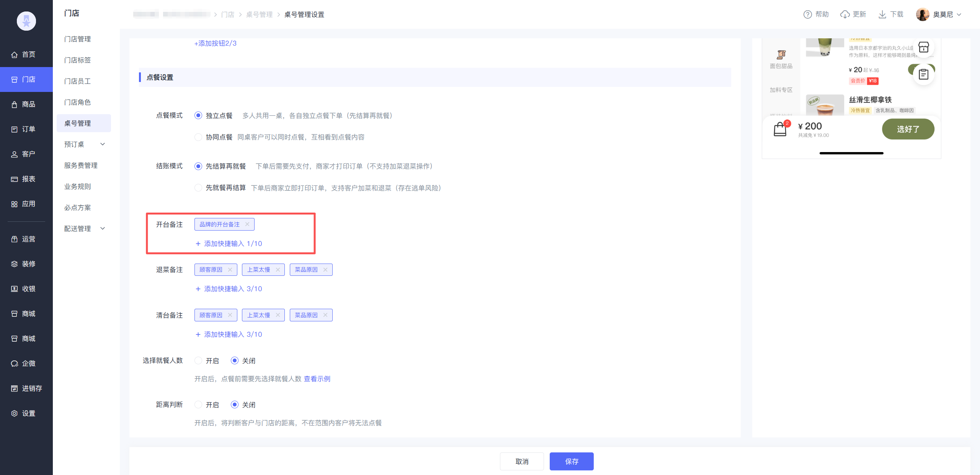Remove the 品牌的开台备注 tag
The height and width of the screenshot is (475, 980).
[247, 224]
